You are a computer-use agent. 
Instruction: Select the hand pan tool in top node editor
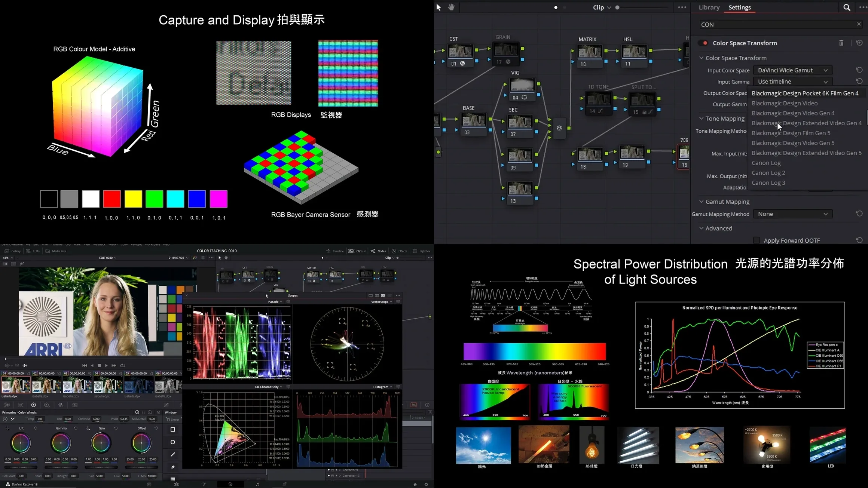[451, 7]
